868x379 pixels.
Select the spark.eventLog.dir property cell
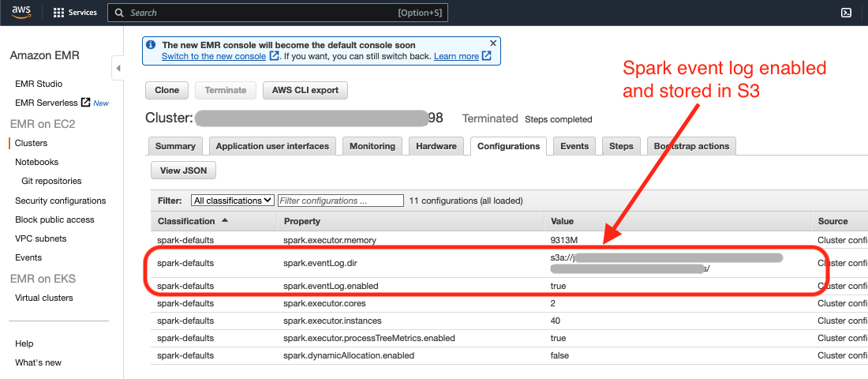(320, 263)
